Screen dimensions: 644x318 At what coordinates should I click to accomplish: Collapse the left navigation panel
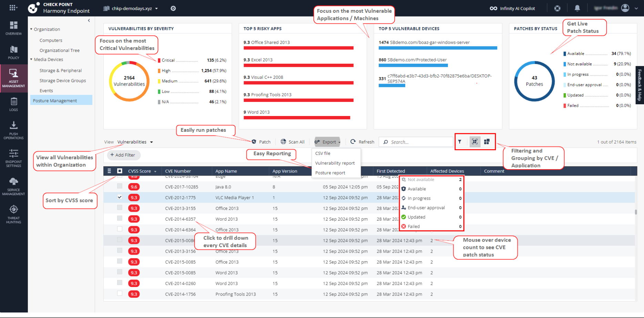[89, 21]
